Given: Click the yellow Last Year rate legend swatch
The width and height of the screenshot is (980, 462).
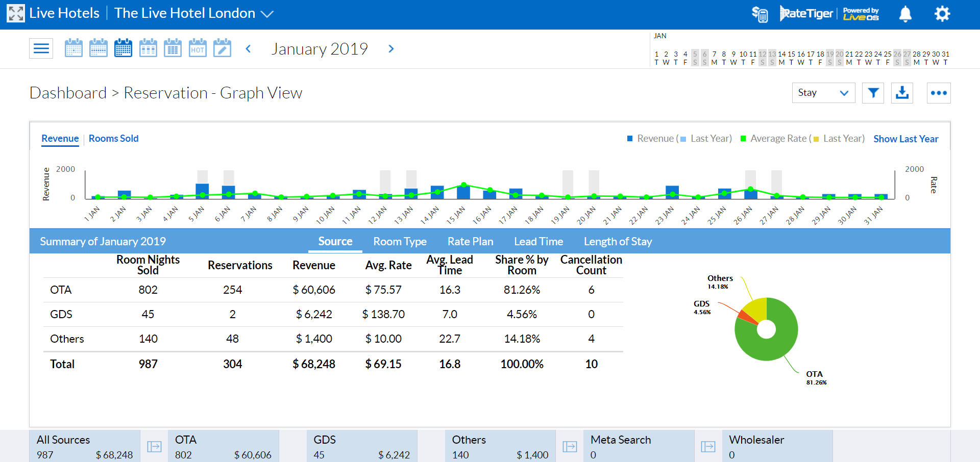Looking at the screenshot, I should tap(816, 139).
